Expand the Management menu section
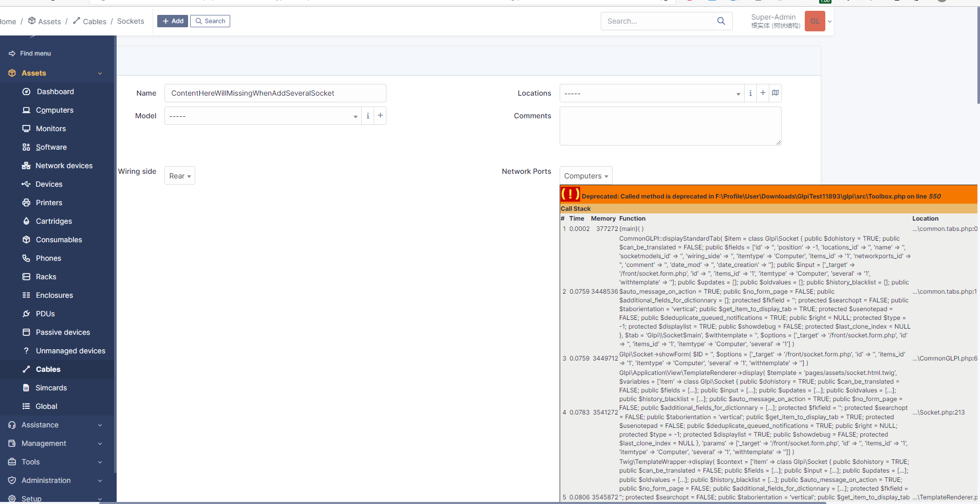This screenshot has height=504, width=980. pyautogui.click(x=100, y=444)
